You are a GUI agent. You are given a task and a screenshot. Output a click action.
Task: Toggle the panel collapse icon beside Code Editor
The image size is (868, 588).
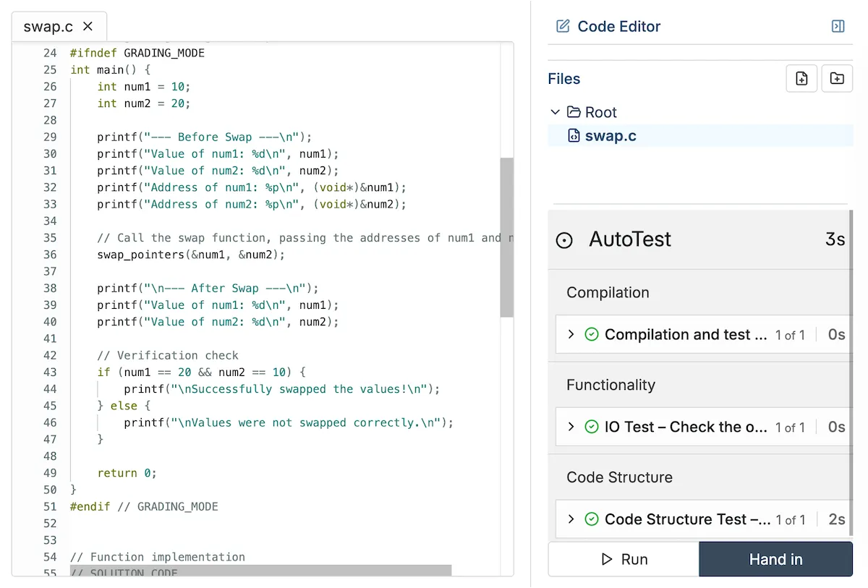(x=838, y=26)
